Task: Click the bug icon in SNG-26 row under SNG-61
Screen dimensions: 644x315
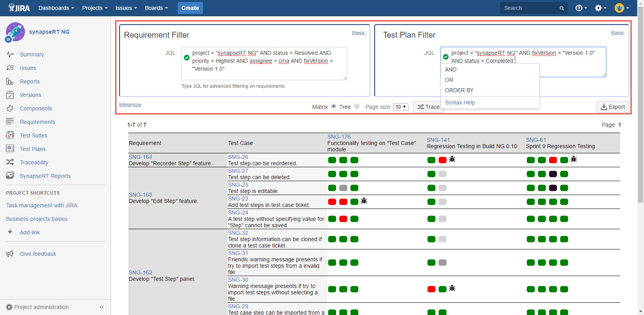Action: (x=573, y=159)
